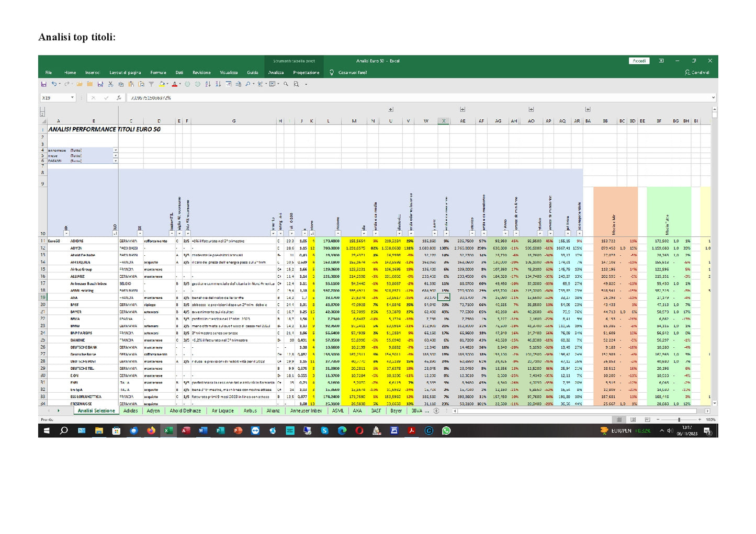Click the red Font Color A icon
Viewport: 756px width, 534px height.
tap(175, 84)
